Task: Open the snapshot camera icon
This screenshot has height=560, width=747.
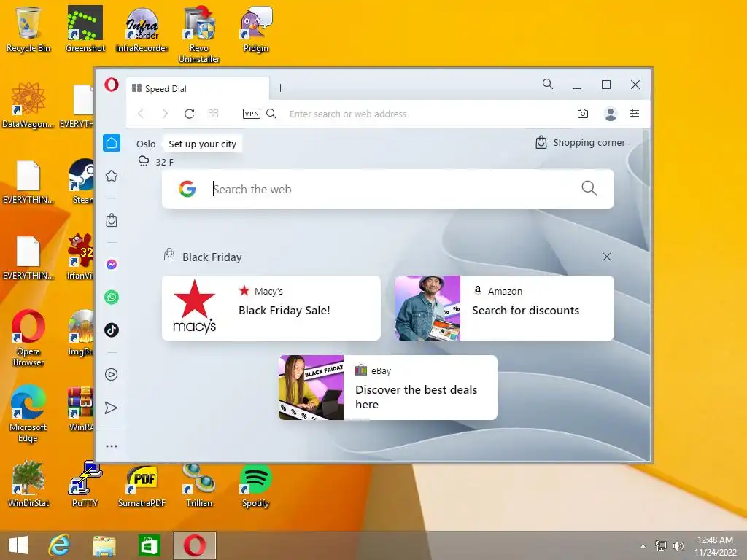Action: [583, 114]
